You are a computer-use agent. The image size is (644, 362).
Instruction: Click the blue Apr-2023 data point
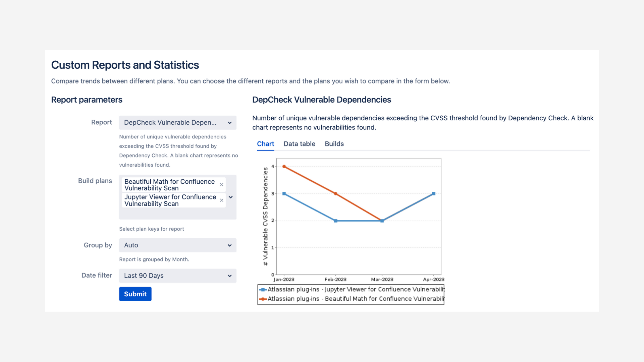434,194
